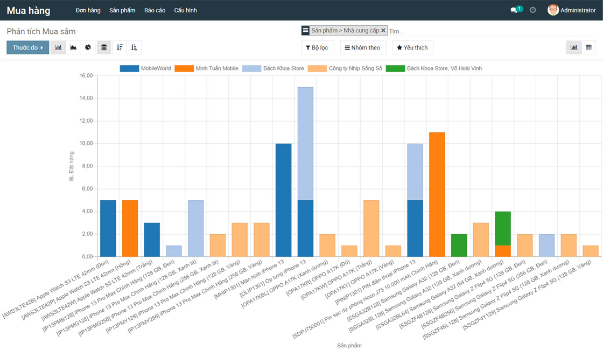
Task: Sort bars in descending order
Action: pyautogui.click(x=120, y=47)
